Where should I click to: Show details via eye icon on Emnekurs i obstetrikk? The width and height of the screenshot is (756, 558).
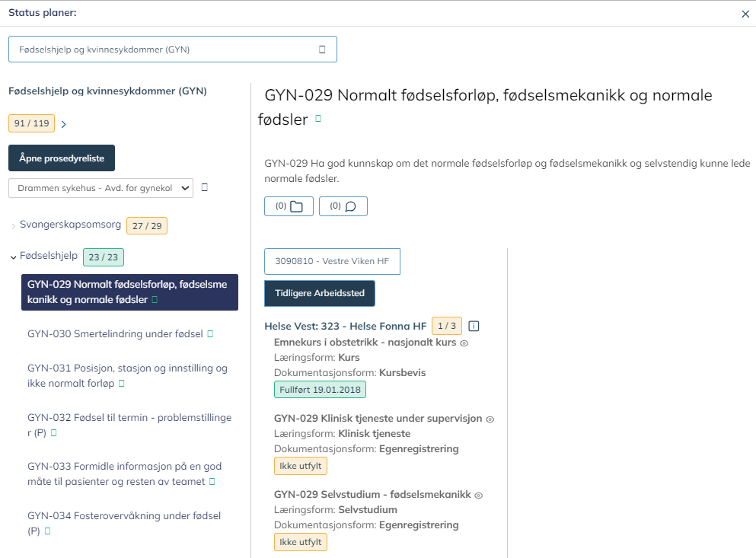(x=463, y=343)
